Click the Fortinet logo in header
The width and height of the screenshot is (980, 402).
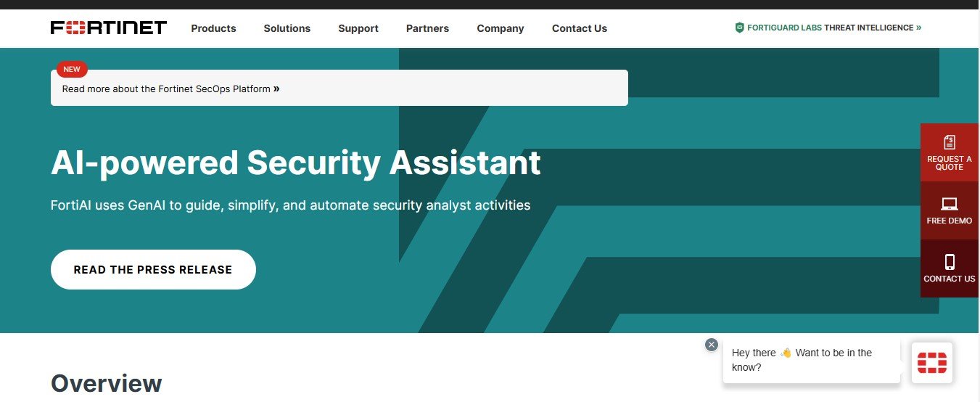[x=109, y=28]
